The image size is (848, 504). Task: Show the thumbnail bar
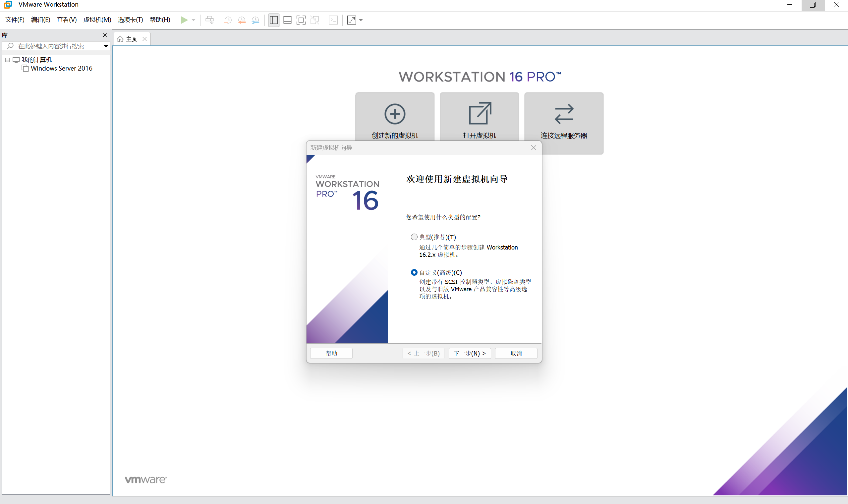pos(287,20)
